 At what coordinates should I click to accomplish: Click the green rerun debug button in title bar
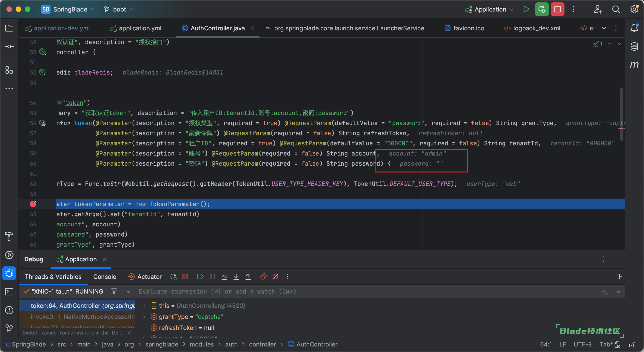point(542,9)
